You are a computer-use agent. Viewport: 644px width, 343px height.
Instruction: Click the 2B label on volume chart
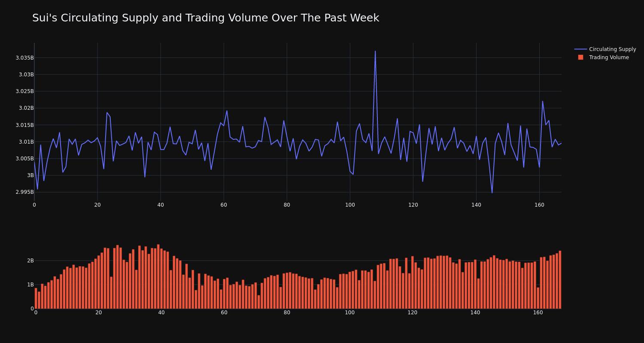point(30,261)
